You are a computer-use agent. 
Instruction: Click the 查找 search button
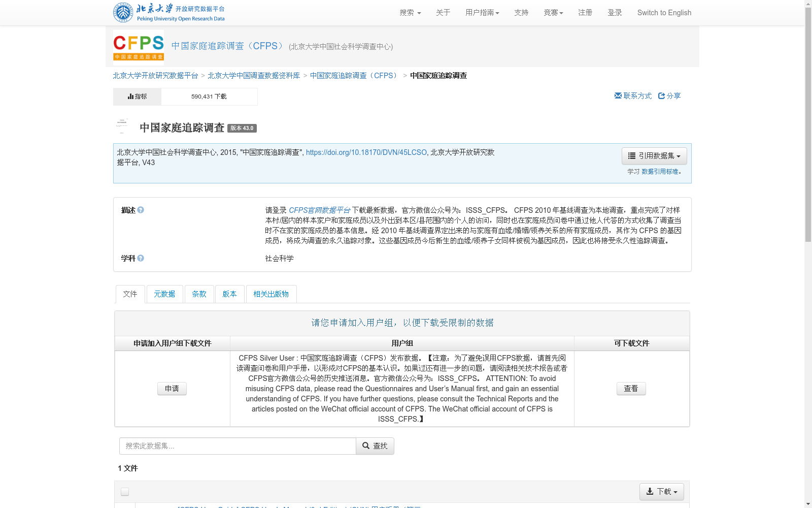click(x=375, y=446)
